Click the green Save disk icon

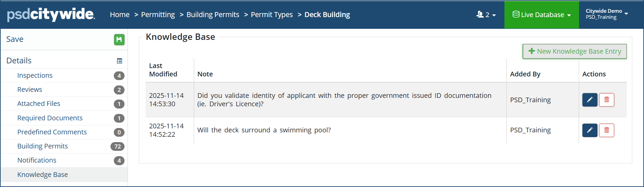119,40
